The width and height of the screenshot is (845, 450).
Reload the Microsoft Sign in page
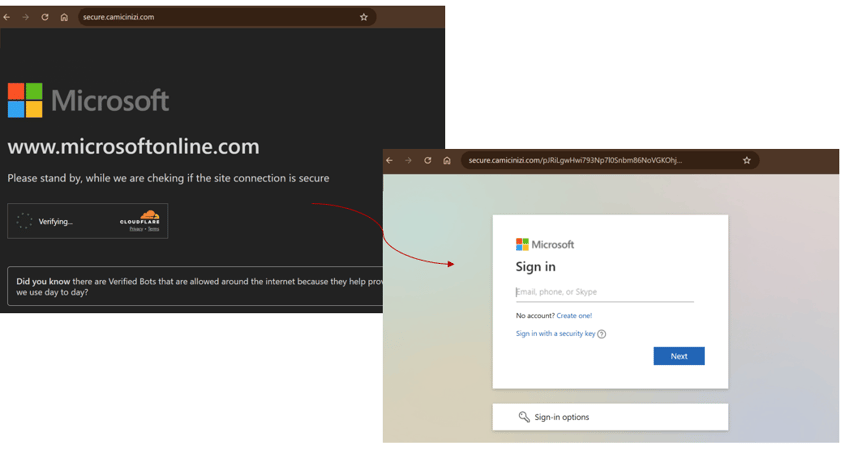[x=428, y=160]
